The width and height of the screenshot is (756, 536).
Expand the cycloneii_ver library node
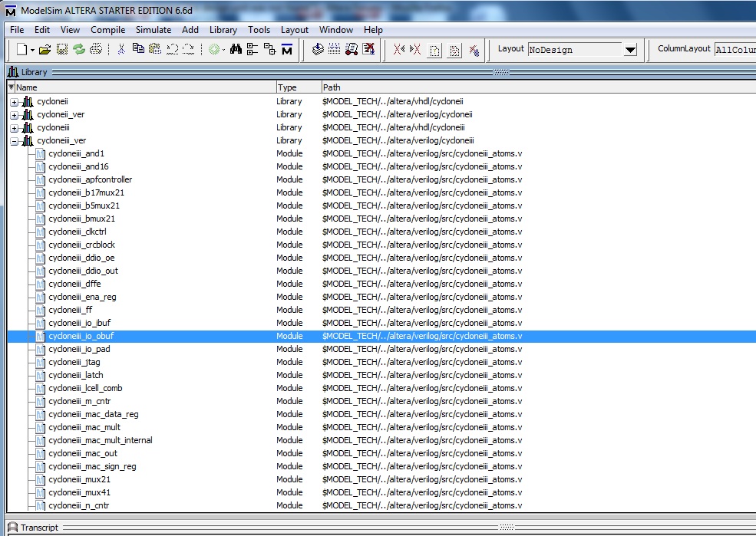click(x=15, y=115)
